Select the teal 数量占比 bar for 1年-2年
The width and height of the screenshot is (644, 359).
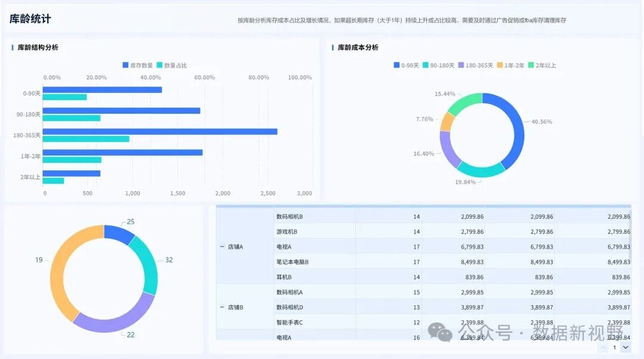click(72, 160)
